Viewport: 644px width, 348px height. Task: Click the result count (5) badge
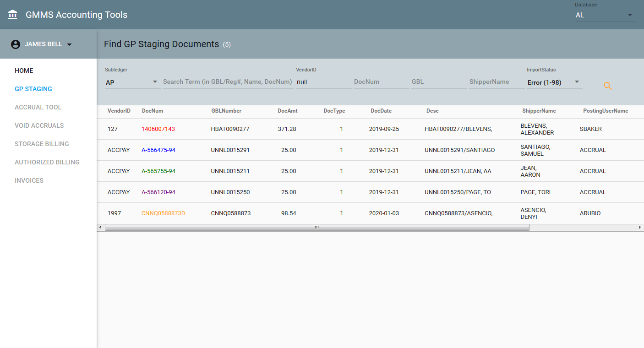click(x=227, y=45)
